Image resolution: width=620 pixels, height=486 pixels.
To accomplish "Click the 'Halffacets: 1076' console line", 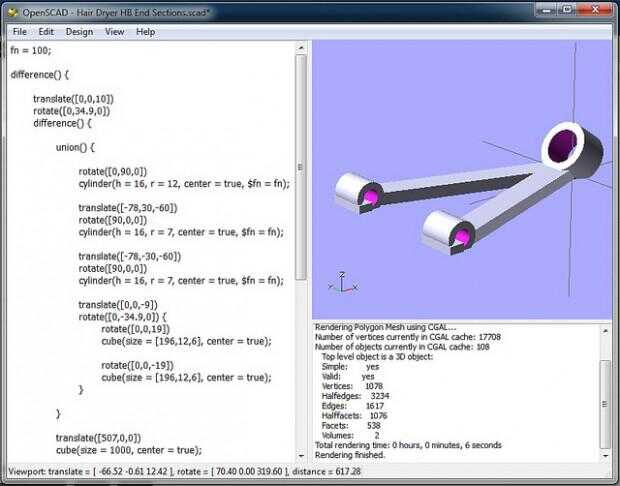I will pyautogui.click(x=355, y=416).
